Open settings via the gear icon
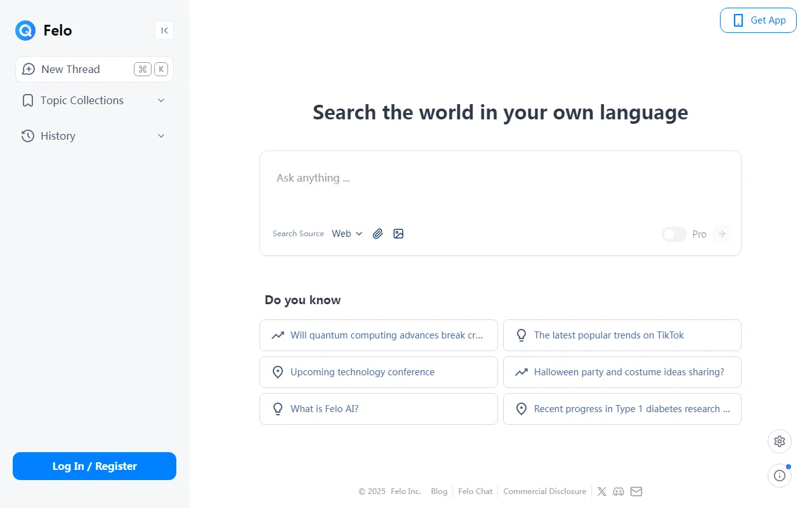The image size is (812, 508). pos(780,441)
